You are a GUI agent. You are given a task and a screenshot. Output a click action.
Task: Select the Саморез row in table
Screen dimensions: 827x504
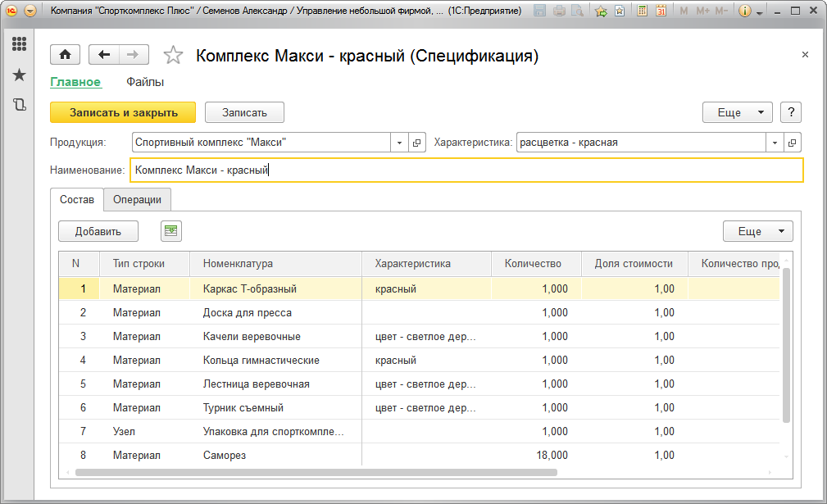(225, 455)
